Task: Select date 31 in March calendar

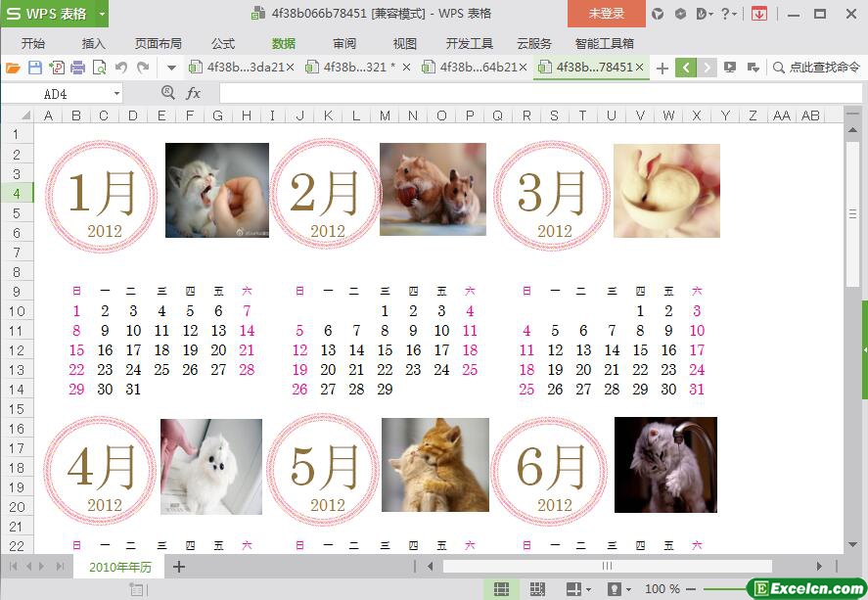Action: pyautogui.click(x=697, y=390)
